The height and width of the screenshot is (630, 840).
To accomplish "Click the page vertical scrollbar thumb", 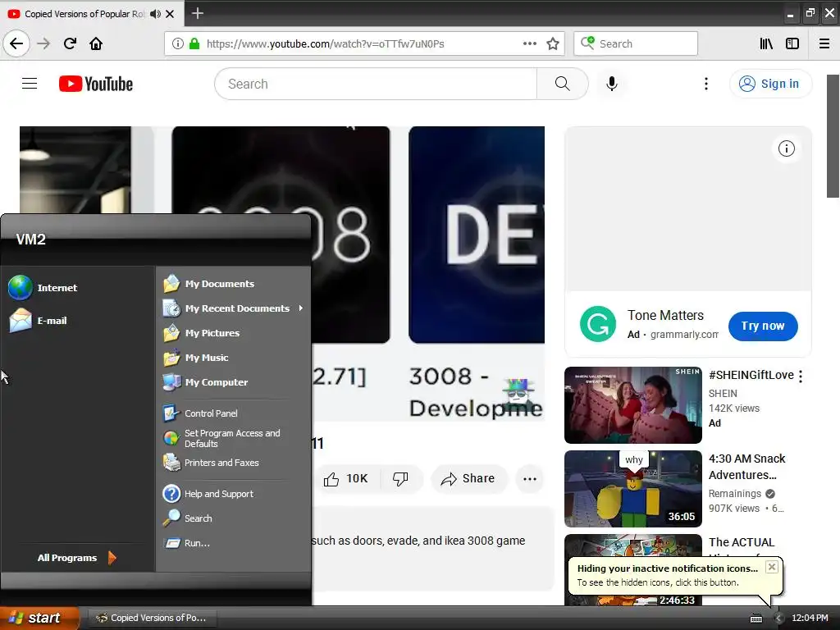I will pos(833,136).
